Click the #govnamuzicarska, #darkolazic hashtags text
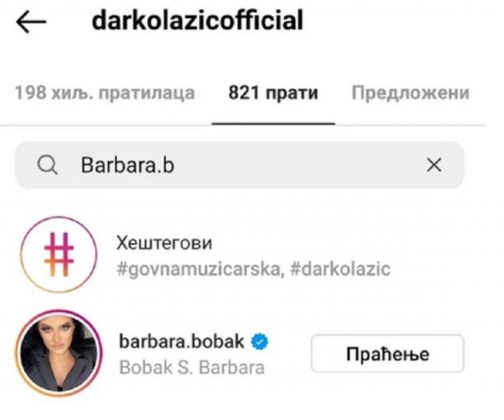The image size is (504, 420). click(x=253, y=269)
